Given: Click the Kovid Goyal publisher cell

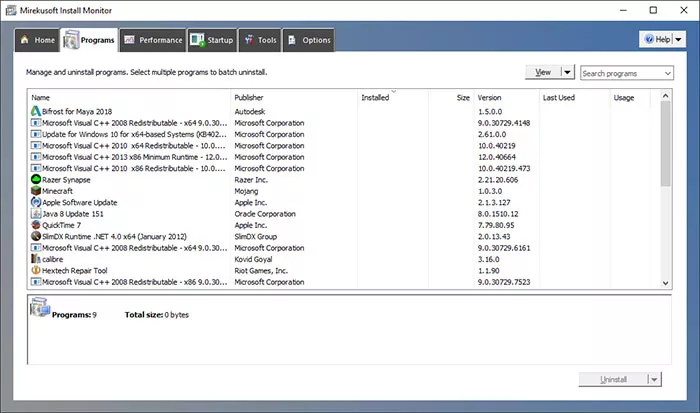Looking at the screenshot, I should 253,259.
